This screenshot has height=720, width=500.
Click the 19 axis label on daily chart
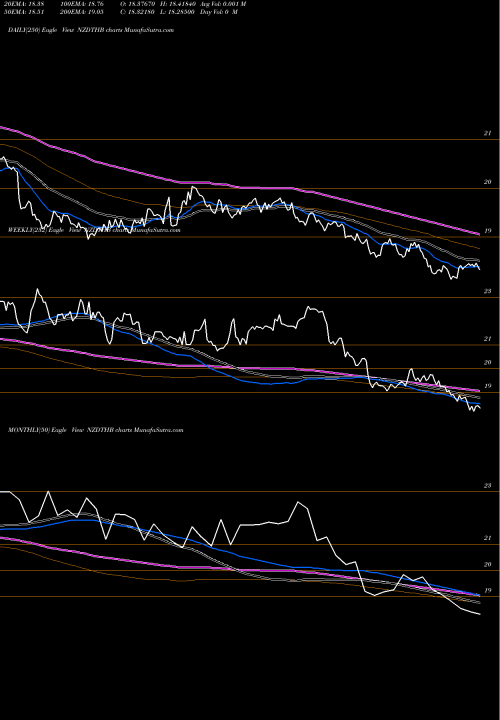(487, 231)
